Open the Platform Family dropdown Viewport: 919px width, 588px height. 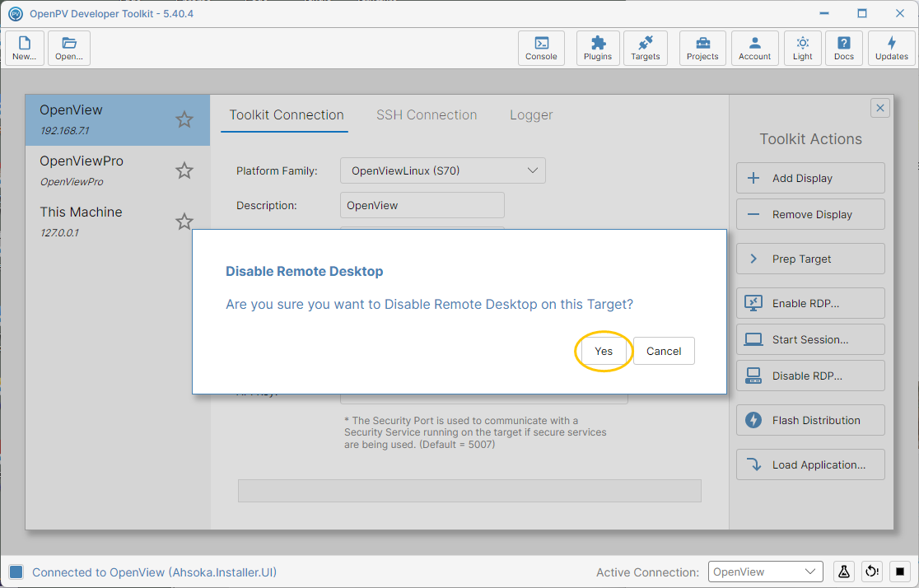[442, 170]
